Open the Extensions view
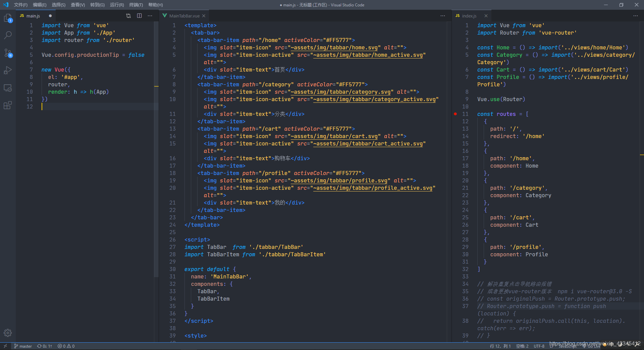The image size is (644, 350). 8,105
